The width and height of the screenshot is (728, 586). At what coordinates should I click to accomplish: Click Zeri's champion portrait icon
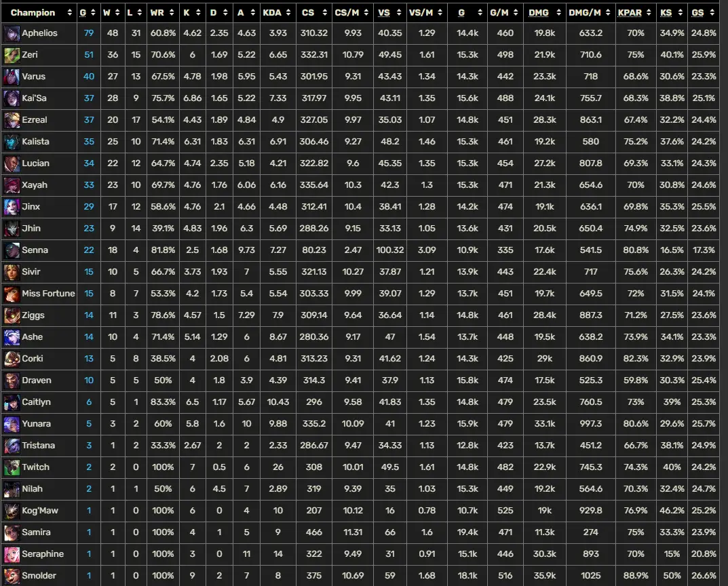click(12, 55)
